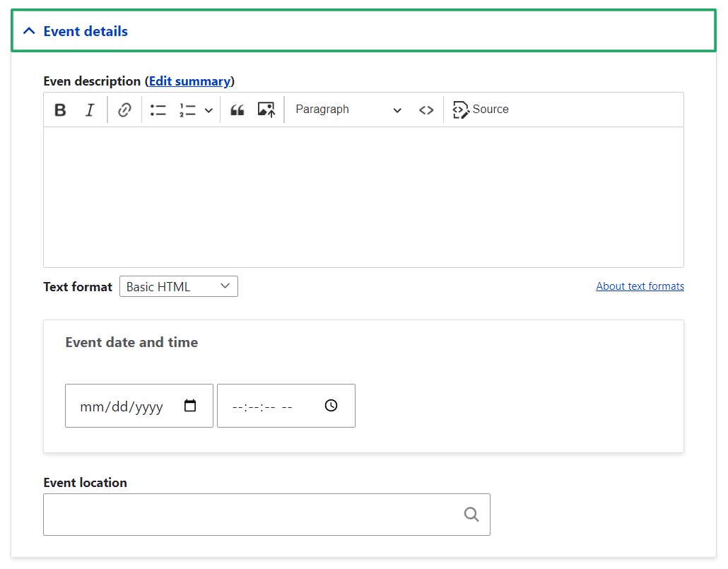Image resolution: width=728 pixels, height=569 pixels.
Task: Insert a link using the link icon
Action: point(124,110)
